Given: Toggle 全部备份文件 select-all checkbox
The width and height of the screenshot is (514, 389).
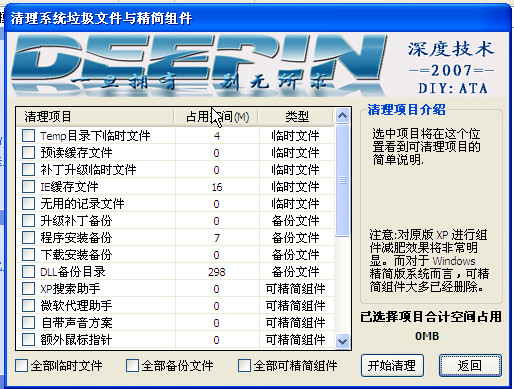Looking at the screenshot, I should coord(132,366).
